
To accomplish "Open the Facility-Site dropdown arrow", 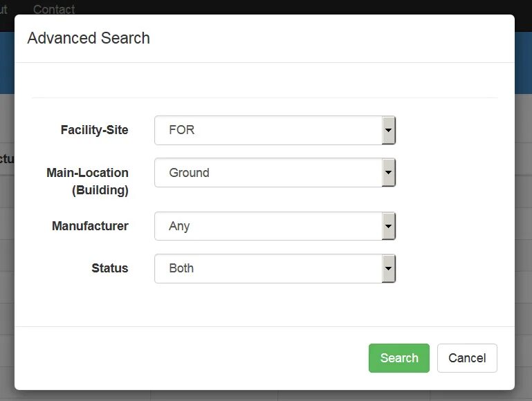I will (x=388, y=130).
